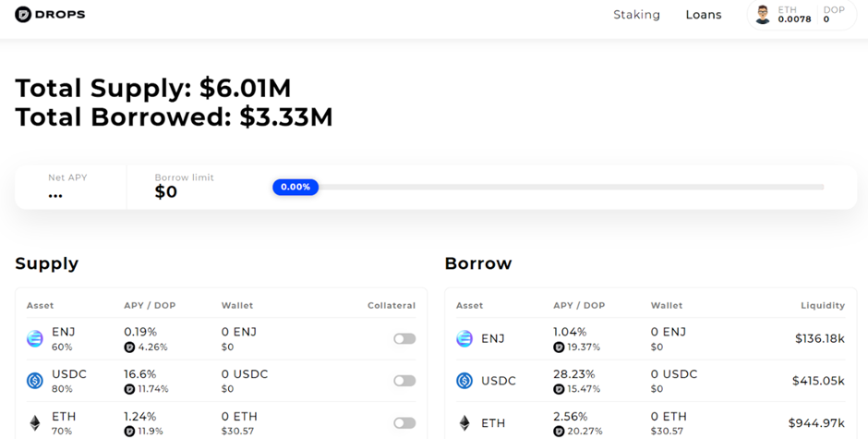Click the user avatar icon
This screenshot has height=439, width=868.
pos(763,15)
